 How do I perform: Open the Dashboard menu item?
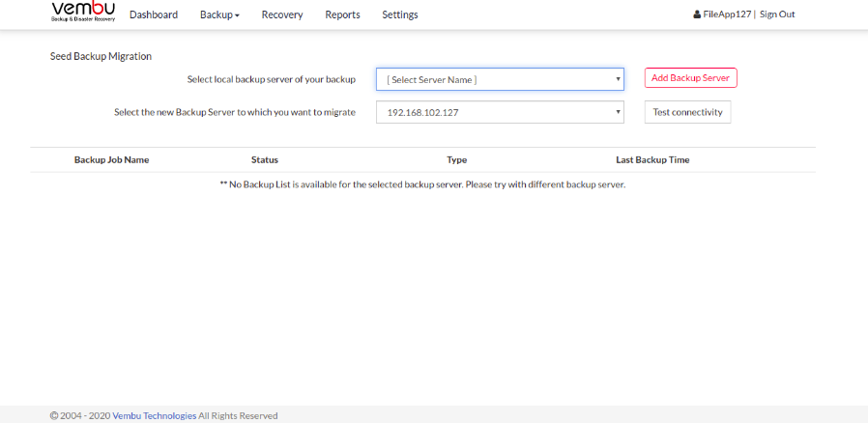[154, 14]
